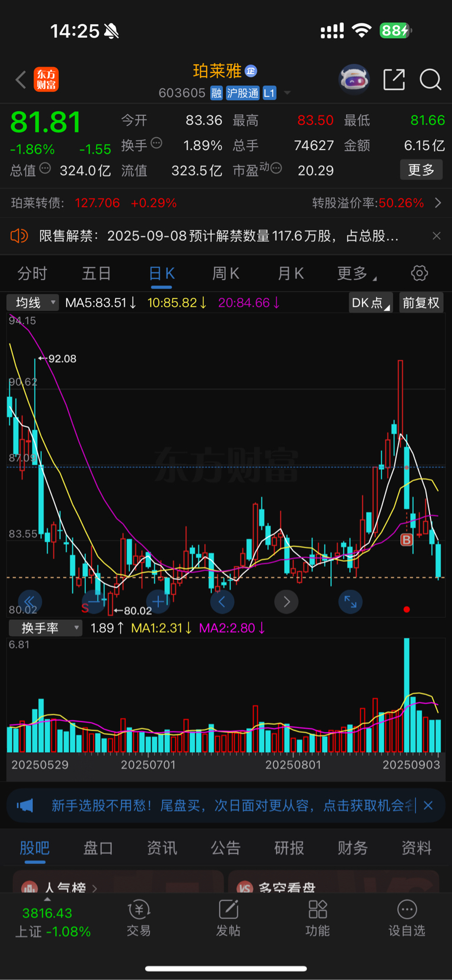
Task: Switch to 周K chart tab
Action: point(226,274)
